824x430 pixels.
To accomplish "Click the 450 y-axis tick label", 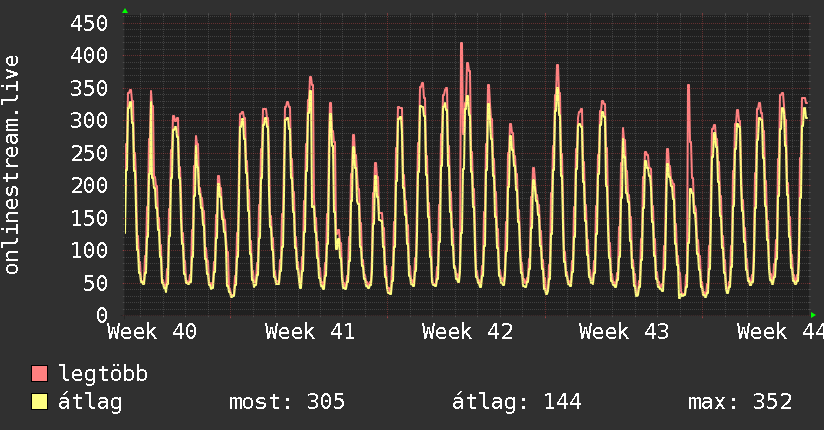I will pyautogui.click(x=89, y=23).
